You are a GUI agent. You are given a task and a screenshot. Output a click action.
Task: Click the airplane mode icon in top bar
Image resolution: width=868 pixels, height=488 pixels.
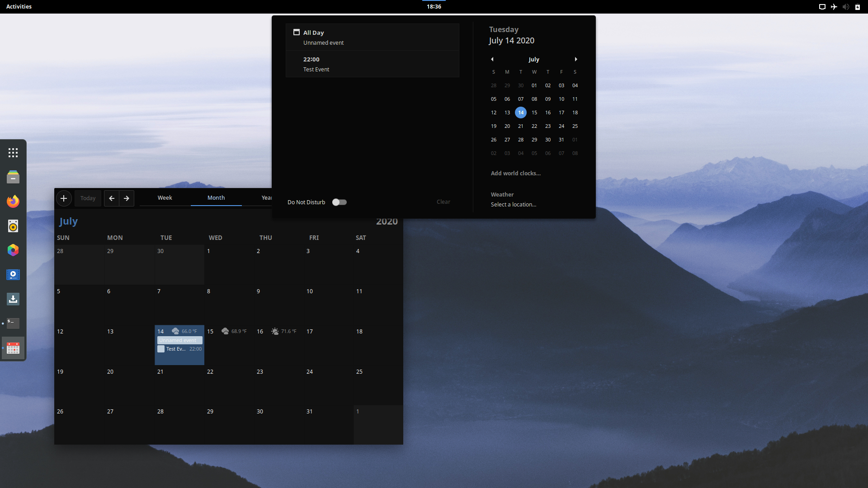tap(834, 7)
